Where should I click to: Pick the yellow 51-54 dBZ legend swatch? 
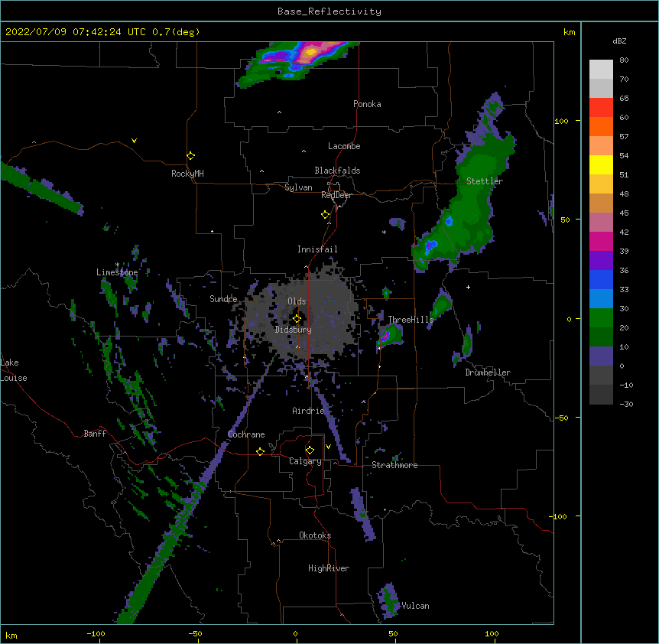click(x=601, y=164)
